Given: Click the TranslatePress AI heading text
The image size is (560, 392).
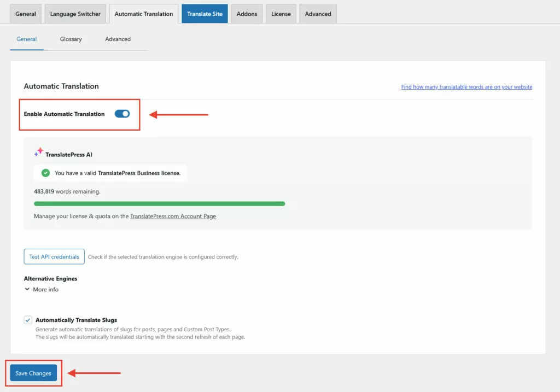Looking at the screenshot, I should coord(68,155).
